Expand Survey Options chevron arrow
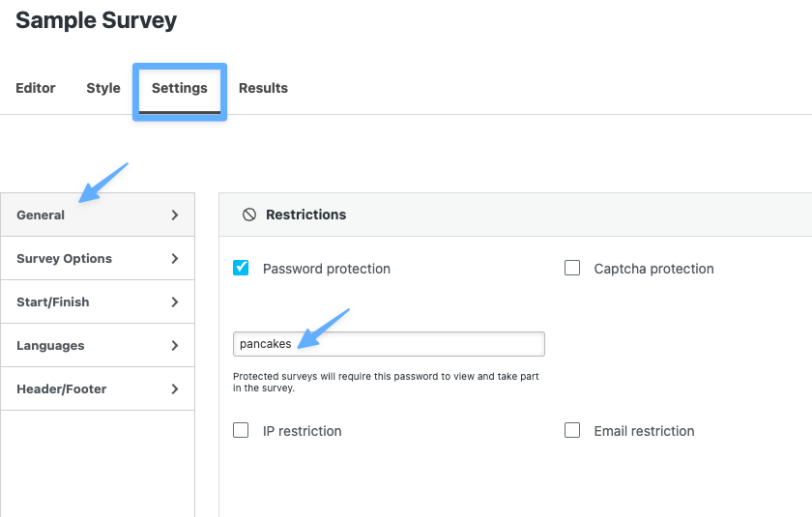812x517 pixels. tap(175, 259)
